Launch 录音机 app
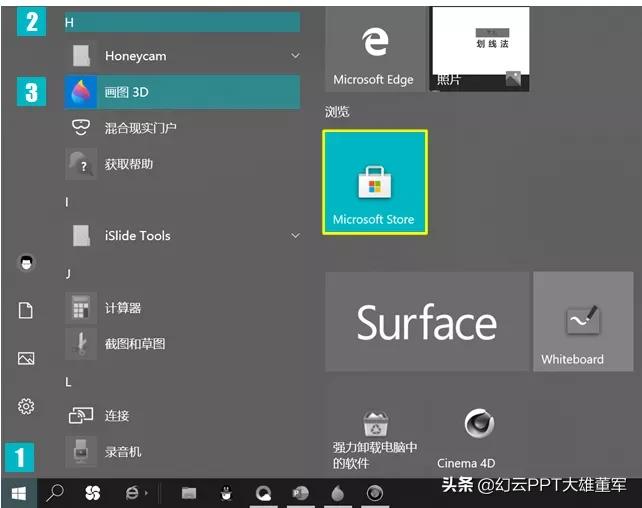 [182, 452]
